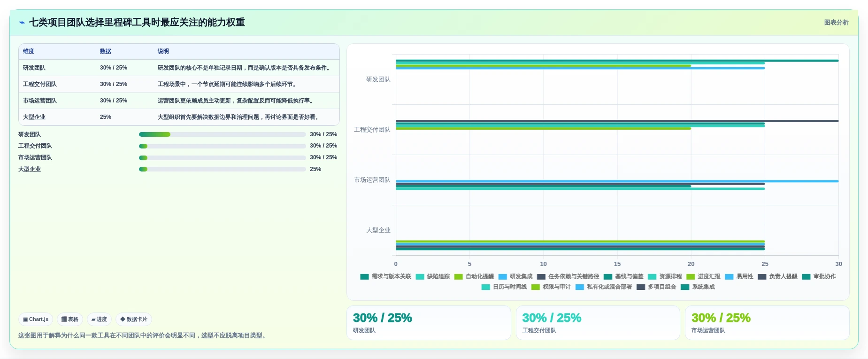This screenshot has width=868, height=359.
Task: Click the 工程交付团队 table row name
Action: click(x=40, y=84)
